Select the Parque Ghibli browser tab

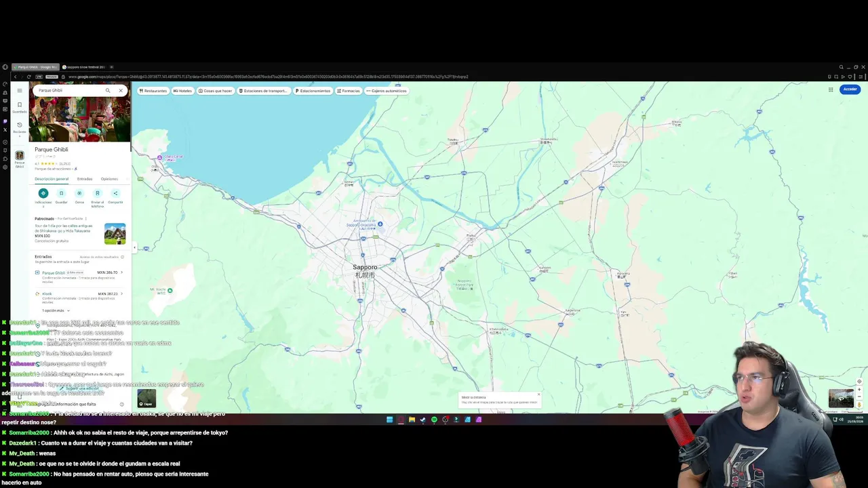tap(36, 67)
